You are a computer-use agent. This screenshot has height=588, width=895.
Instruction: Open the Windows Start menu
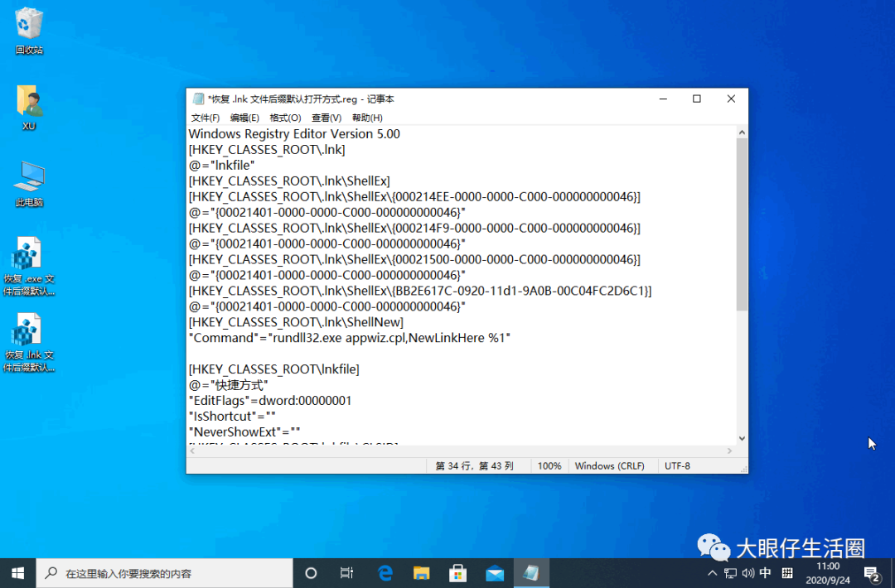coord(17,573)
